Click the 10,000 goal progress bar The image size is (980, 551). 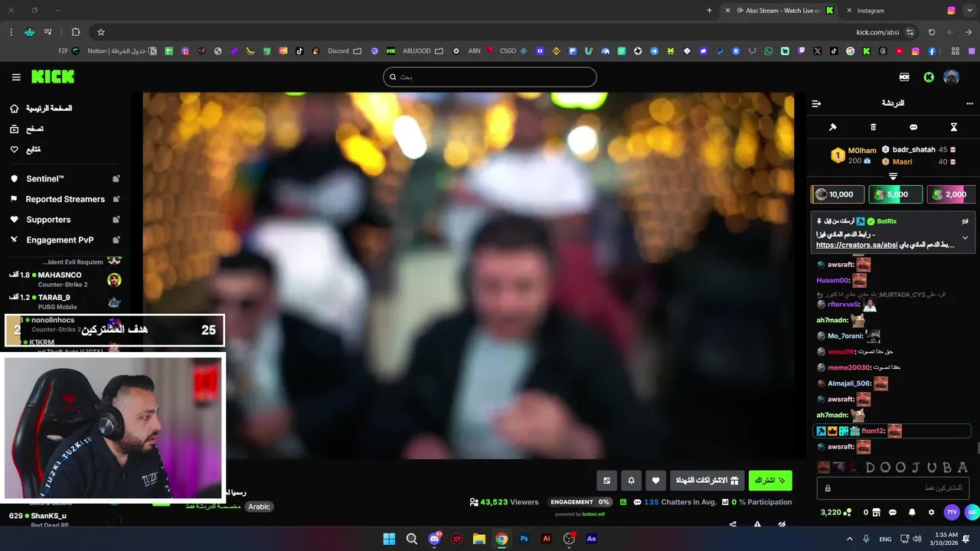pyautogui.click(x=838, y=194)
